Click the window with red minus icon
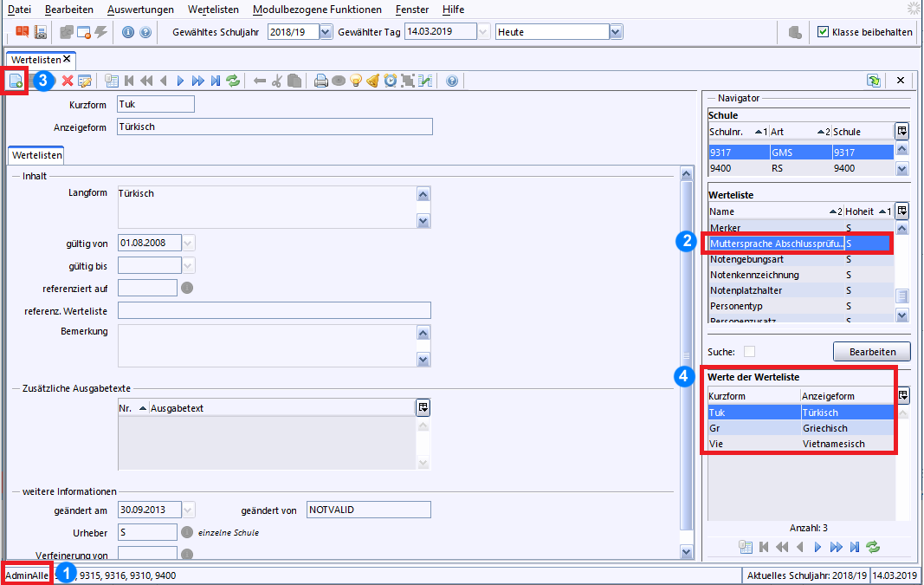The height and width of the screenshot is (585, 924). 84,32
